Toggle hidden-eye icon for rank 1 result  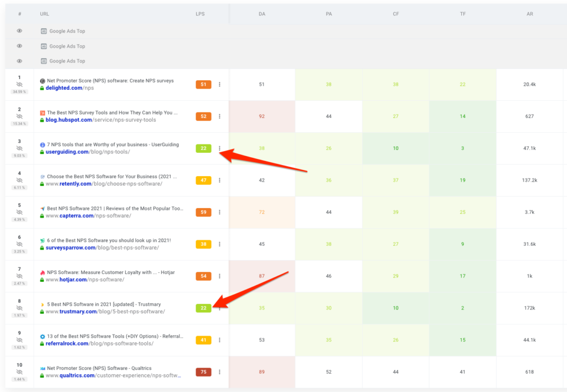[x=19, y=85]
